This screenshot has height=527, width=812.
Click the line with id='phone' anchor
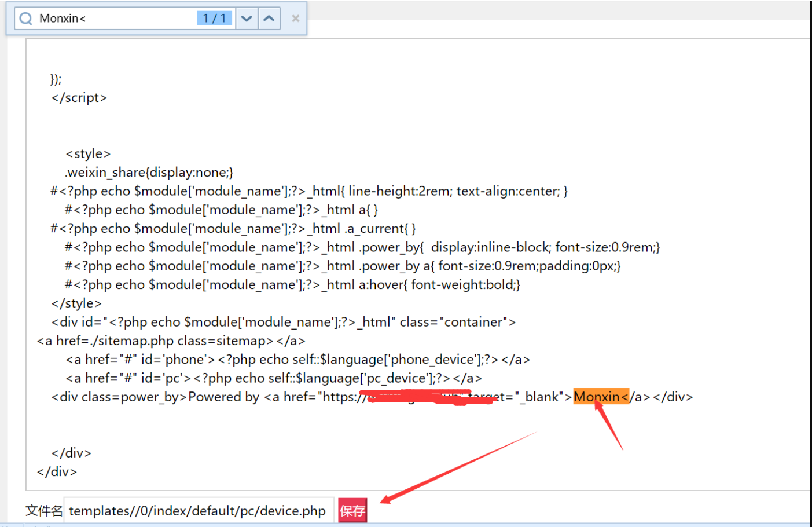pyautogui.click(x=298, y=360)
